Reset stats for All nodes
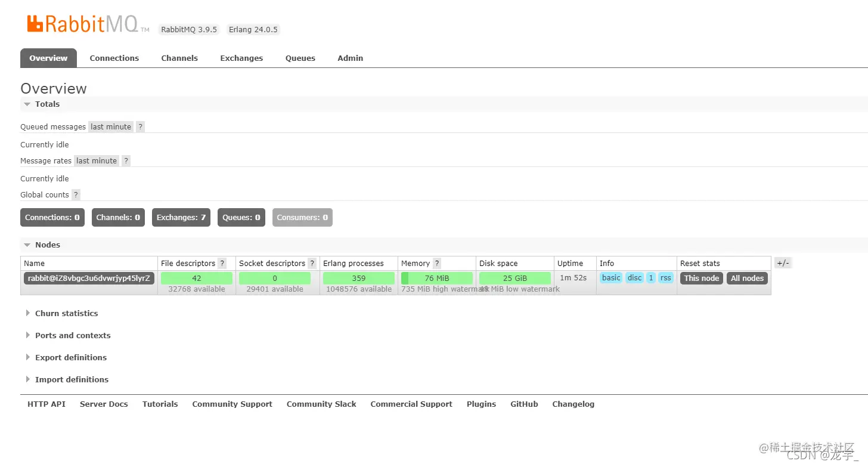The width and height of the screenshot is (868, 467). [x=748, y=278]
